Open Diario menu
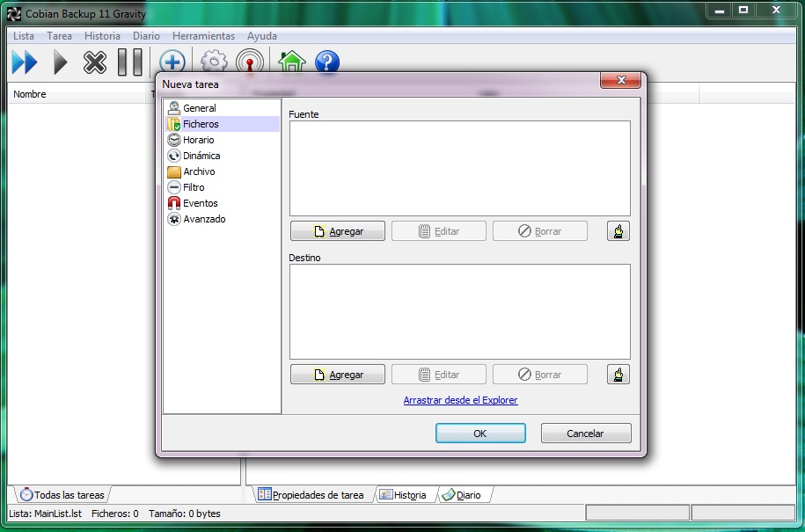This screenshot has width=805, height=532. point(146,36)
